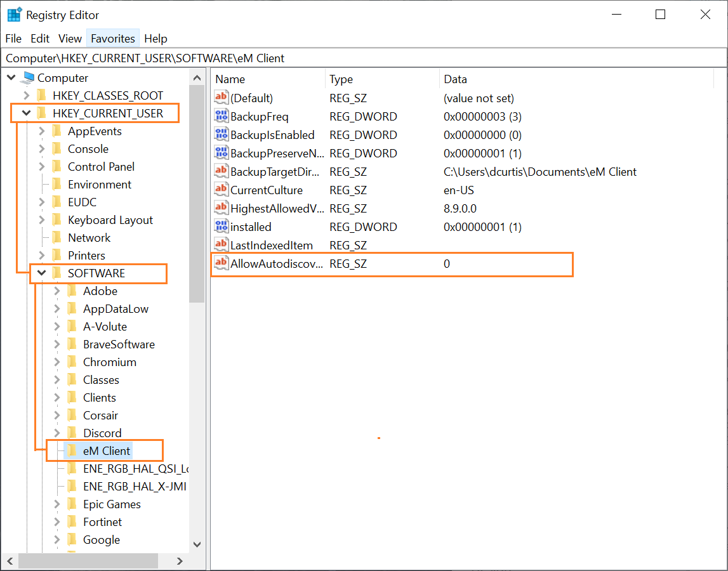Click the BackupPreserveN... DWORD icon

(x=221, y=153)
